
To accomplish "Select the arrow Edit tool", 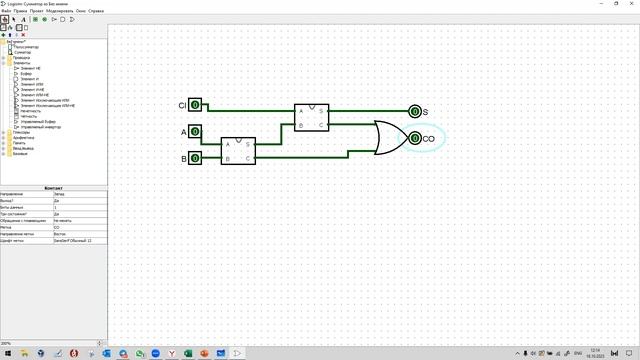I will [14, 19].
